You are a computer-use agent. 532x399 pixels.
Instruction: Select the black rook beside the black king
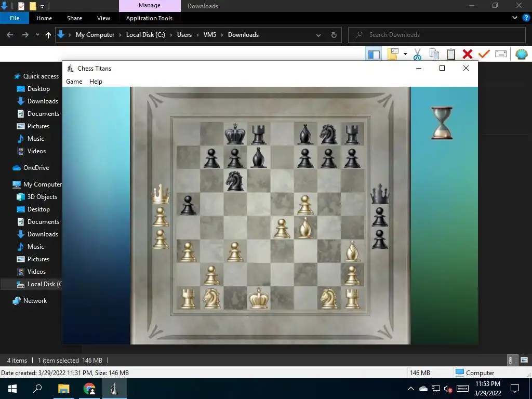point(259,135)
